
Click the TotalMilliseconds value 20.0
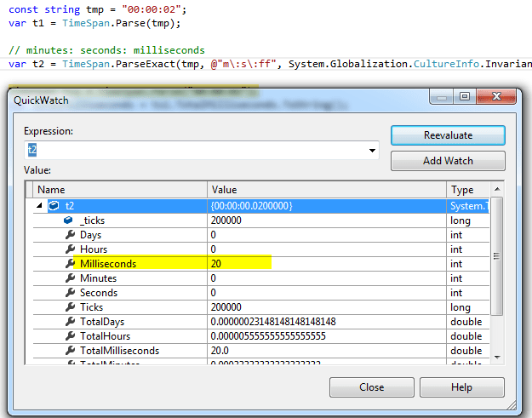tap(220, 351)
